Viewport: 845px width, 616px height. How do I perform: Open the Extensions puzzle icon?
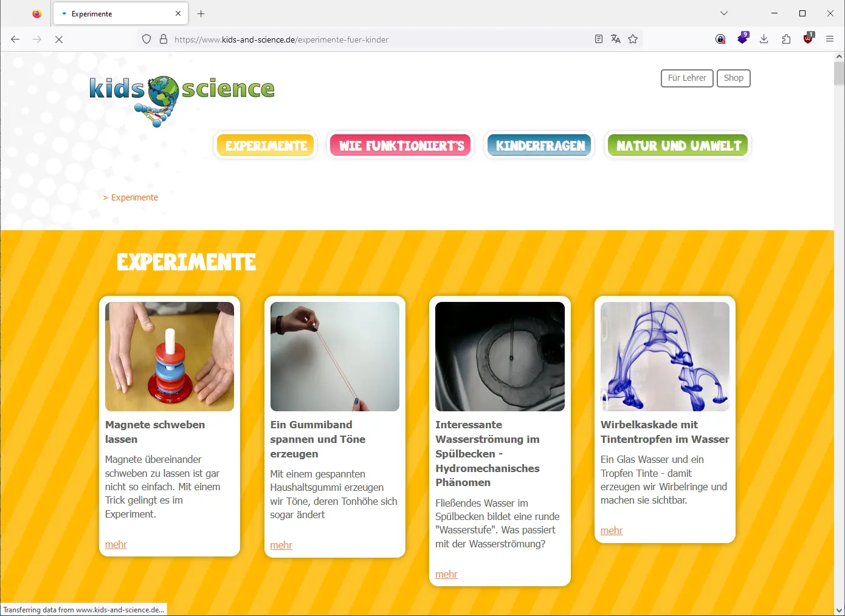pos(786,39)
